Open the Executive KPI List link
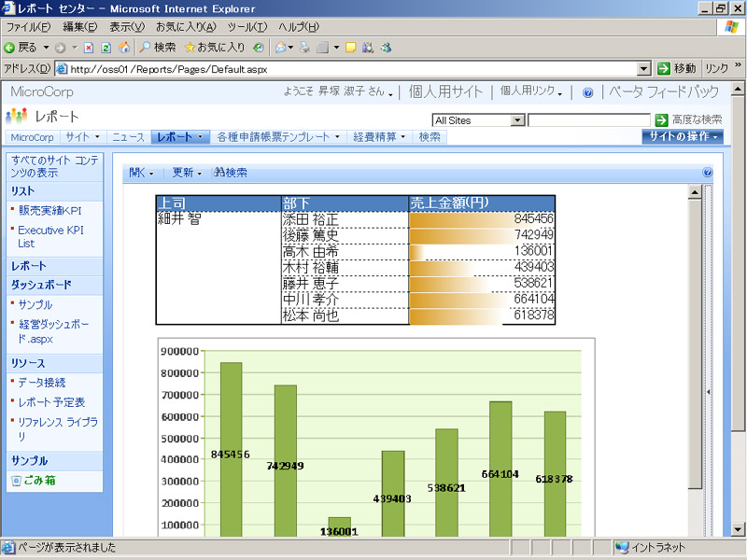The width and height of the screenshot is (747, 560). coord(50,237)
